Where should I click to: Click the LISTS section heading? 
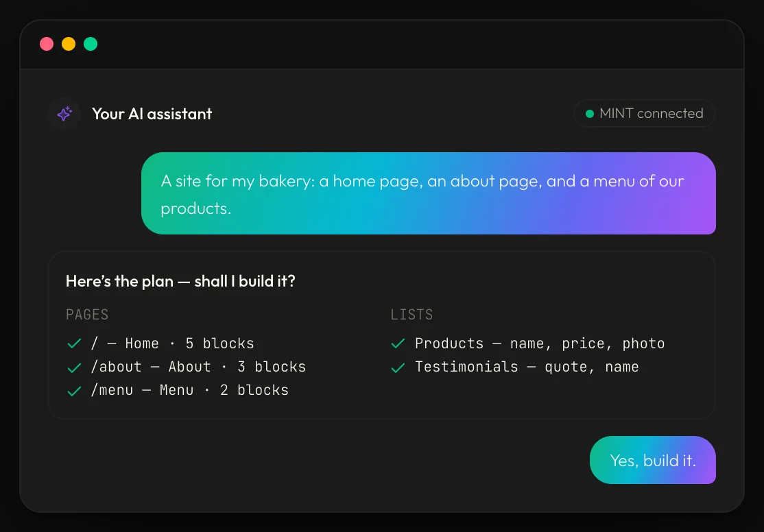click(411, 315)
